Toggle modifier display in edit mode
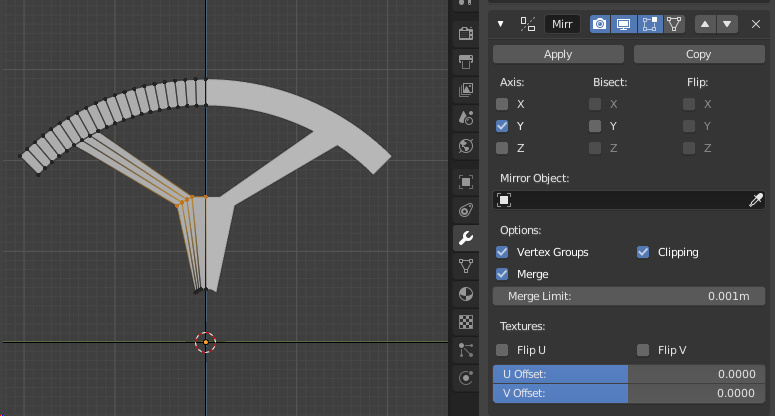The height and width of the screenshot is (416, 775). pos(649,24)
